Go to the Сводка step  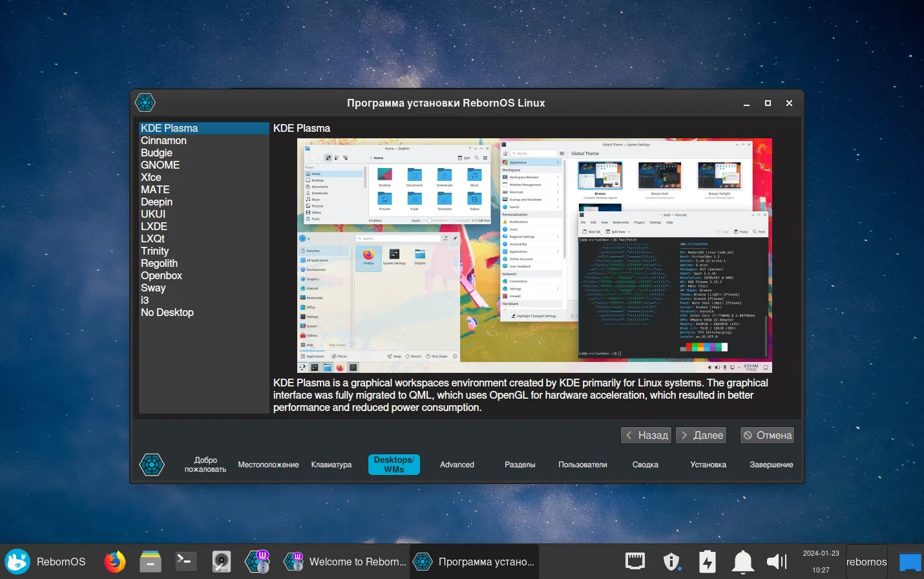[646, 465]
